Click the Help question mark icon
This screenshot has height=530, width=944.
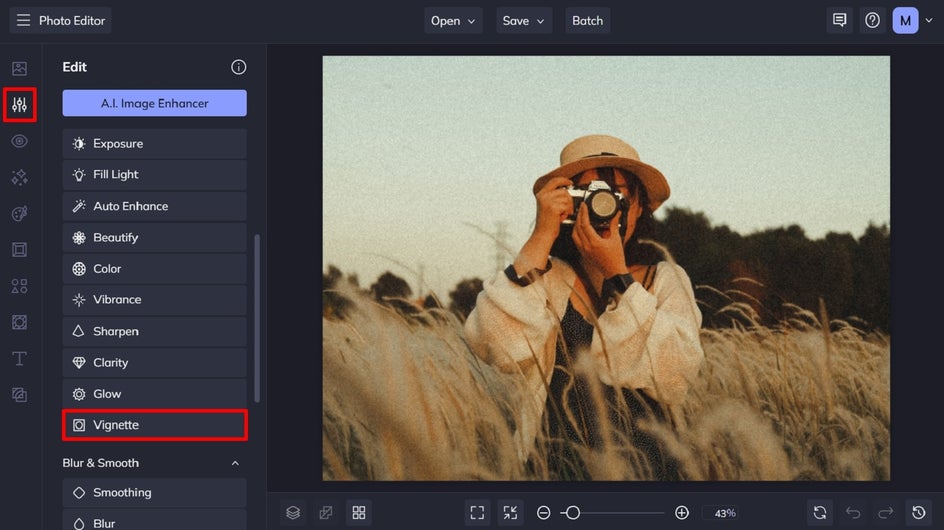tap(872, 20)
